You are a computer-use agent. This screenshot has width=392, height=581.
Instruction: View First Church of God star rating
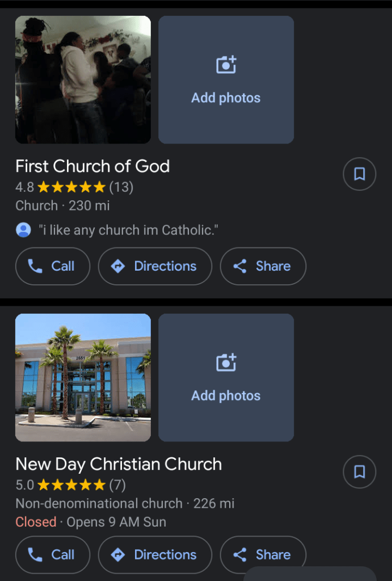point(71,187)
